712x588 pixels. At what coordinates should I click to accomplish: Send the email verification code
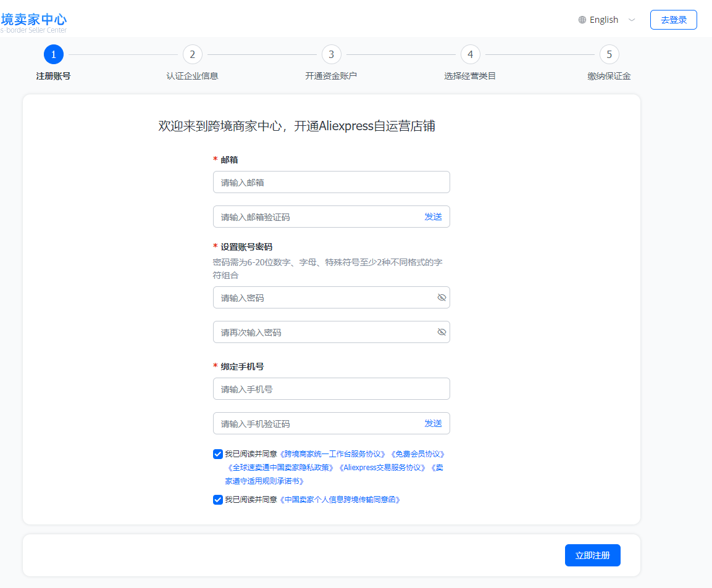click(433, 217)
